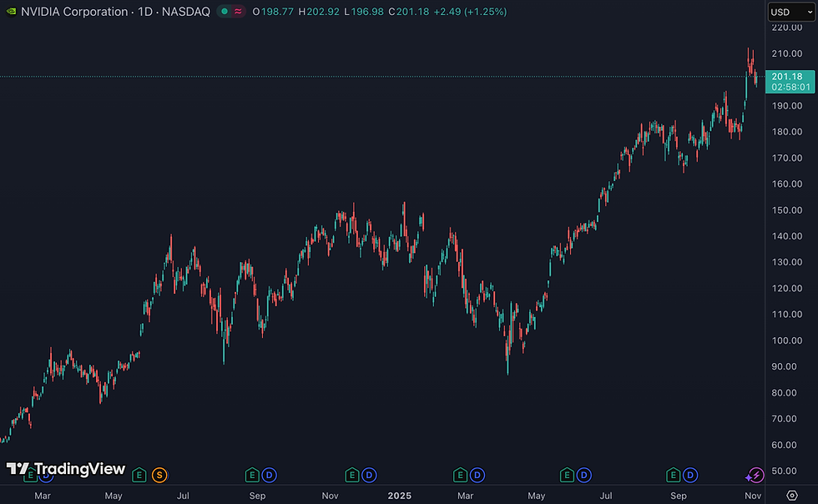Click the 210.00 price axis label
This screenshot has width=818, height=504.
[786, 53]
